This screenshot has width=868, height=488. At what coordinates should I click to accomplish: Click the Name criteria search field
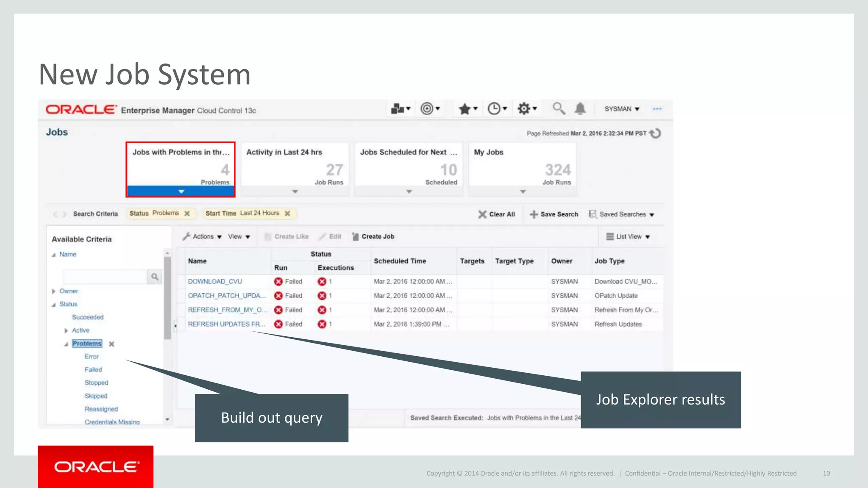[105, 277]
